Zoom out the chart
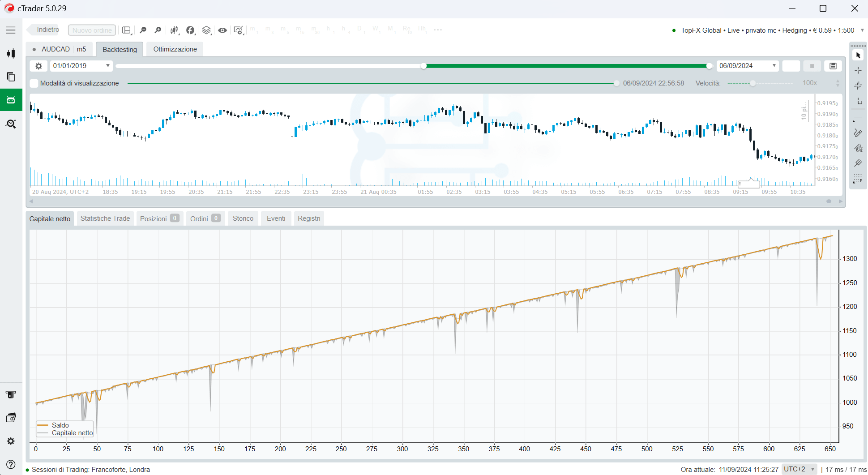Image resolution: width=868 pixels, height=475 pixels. click(x=143, y=30)
